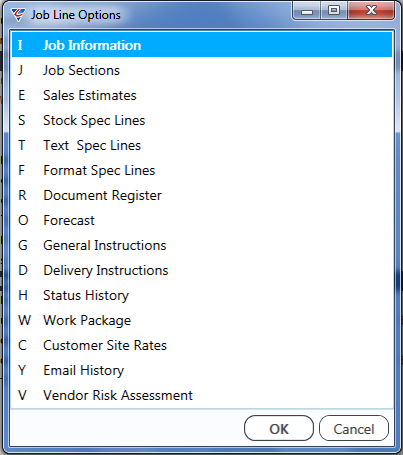
Task: Pick the Text Spec Lines entry
Action: click(x=202, y=145)
